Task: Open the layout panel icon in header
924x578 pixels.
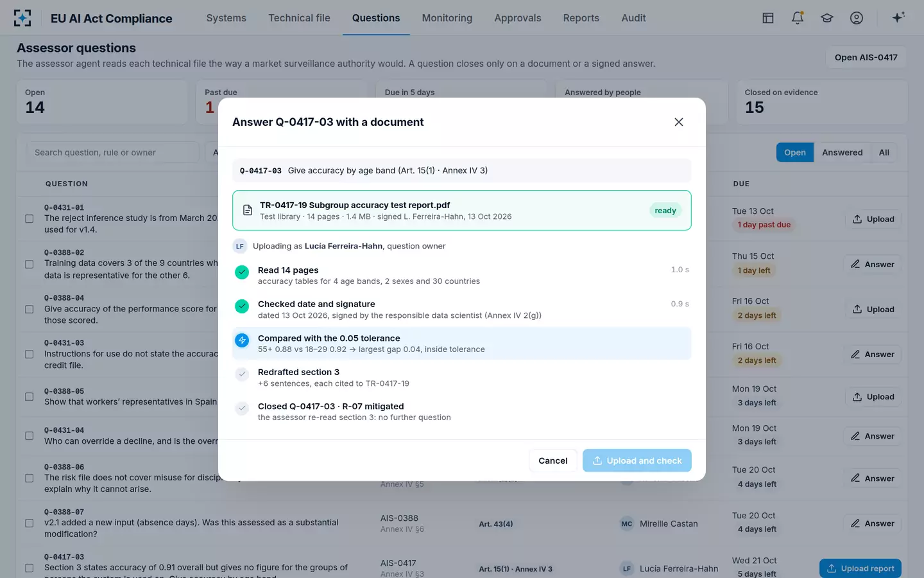Action: coord(768,18)
